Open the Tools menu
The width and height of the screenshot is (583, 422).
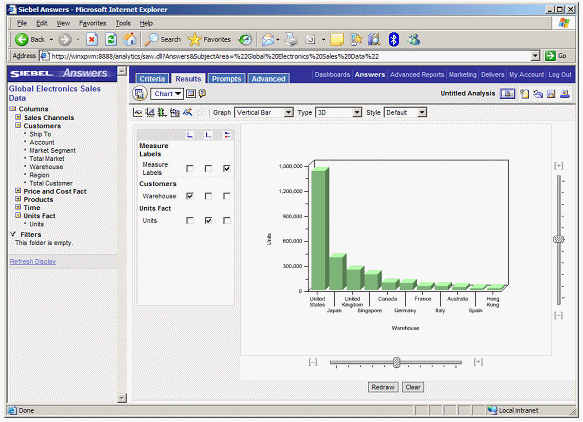[x=123, y=23]
